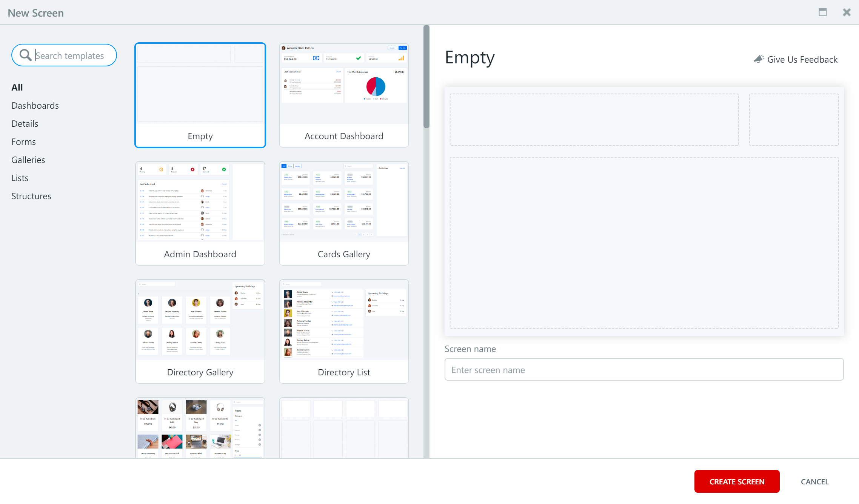This screenshot has height=504, width=859.
Task: Click the search magnifier icon
Action: pyautogui.click(x=25, y=55)
